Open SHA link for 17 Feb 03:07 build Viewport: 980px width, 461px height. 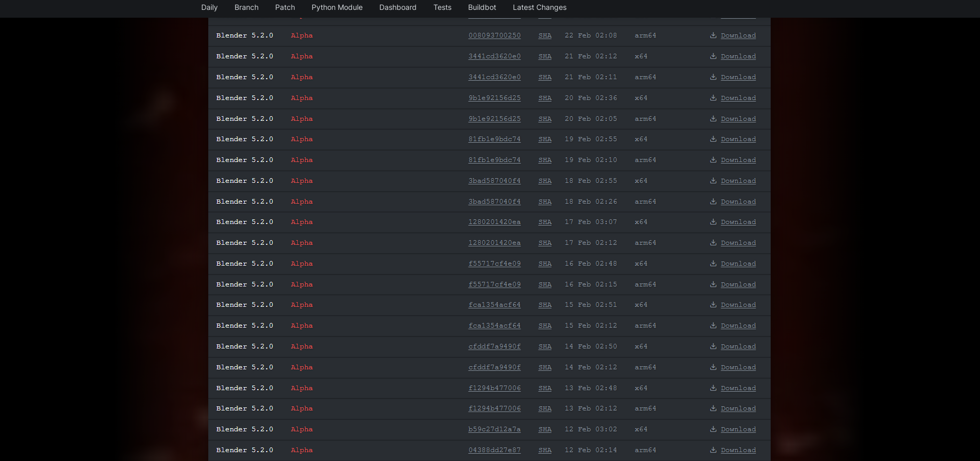(x=545, y=222)
